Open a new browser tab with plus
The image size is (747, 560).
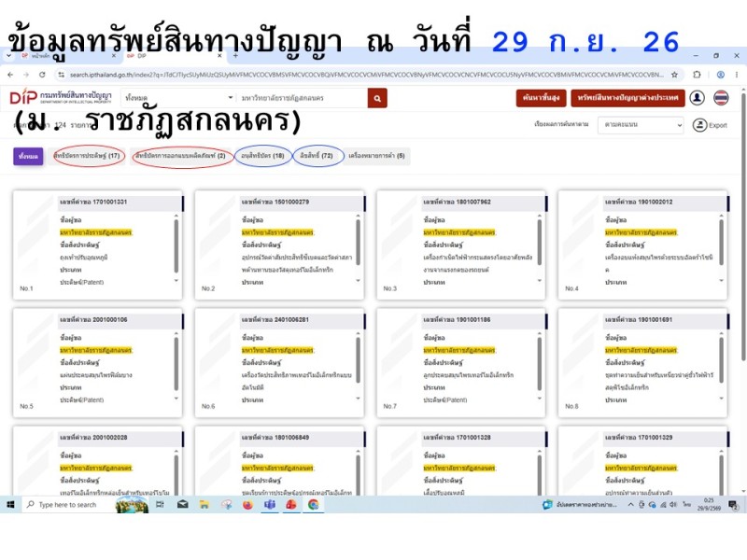(x=235, y=56)
